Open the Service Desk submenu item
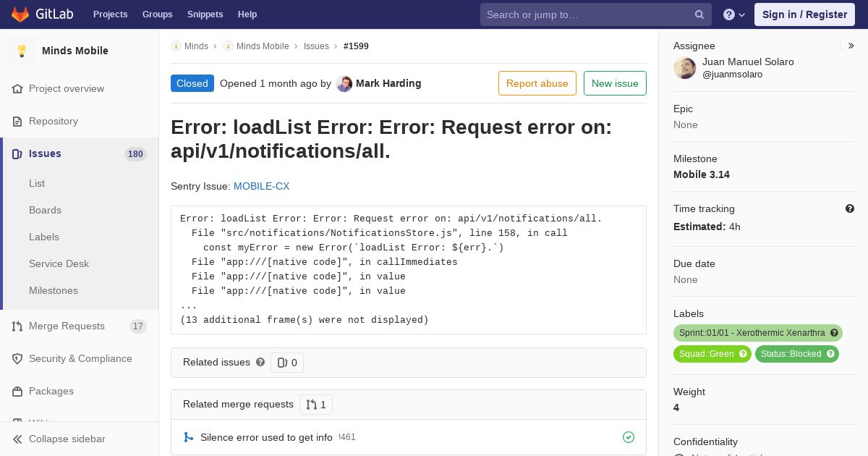Viewport: 868px width, 456px height. coord(59,263)
